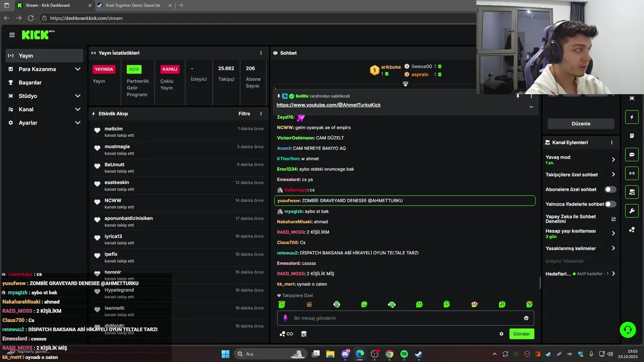
Task: Click the maticim follower entry
Action: [179, 132]
